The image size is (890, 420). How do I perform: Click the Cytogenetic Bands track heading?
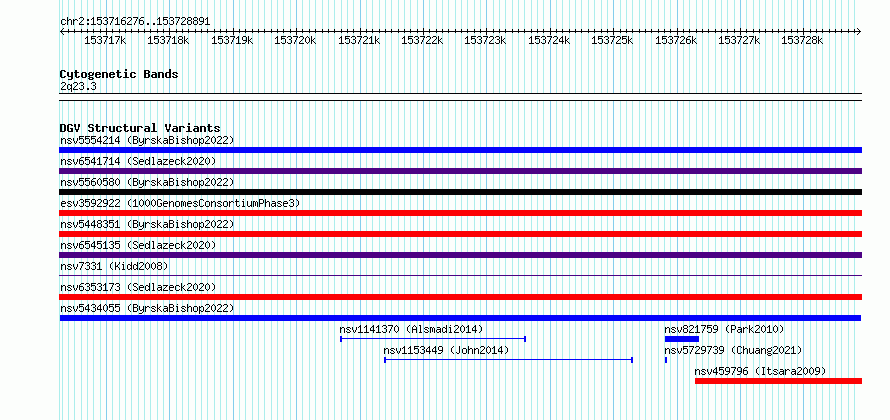[119, 74]
